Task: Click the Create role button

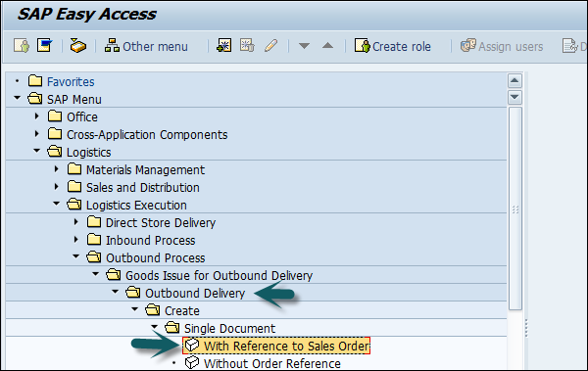Action: (x=393, y=46)
